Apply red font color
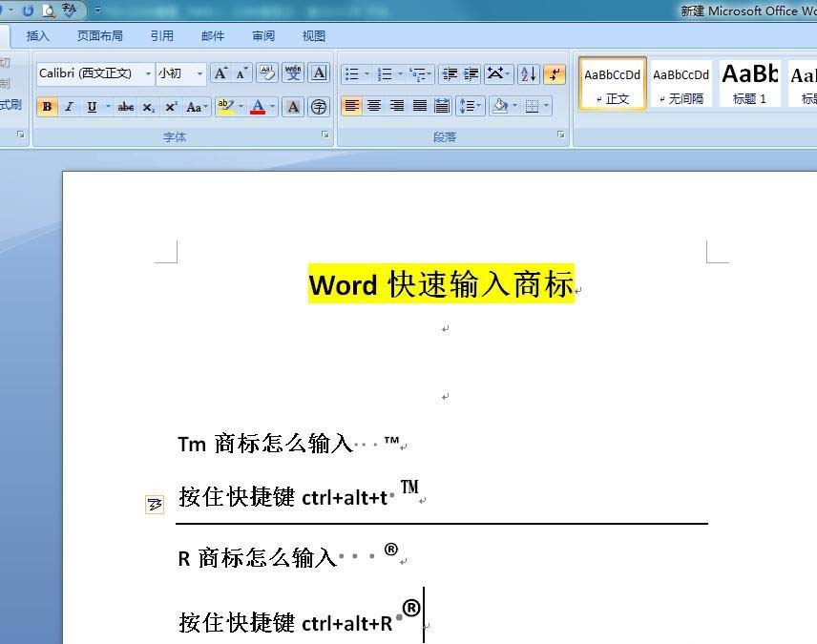Image resolution: width=817 pixels, height=644 pixels. pos(258,107)
